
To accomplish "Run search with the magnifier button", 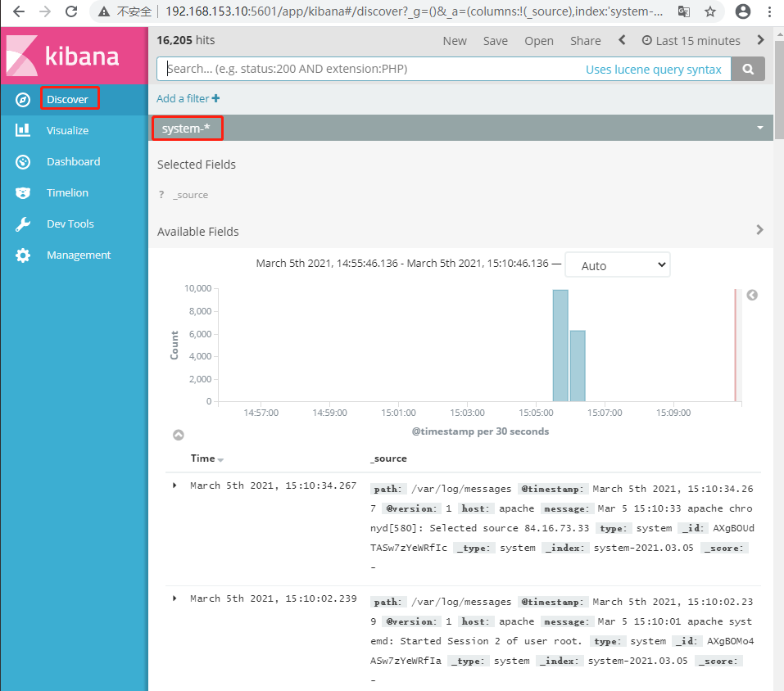I will click(747, 69).
